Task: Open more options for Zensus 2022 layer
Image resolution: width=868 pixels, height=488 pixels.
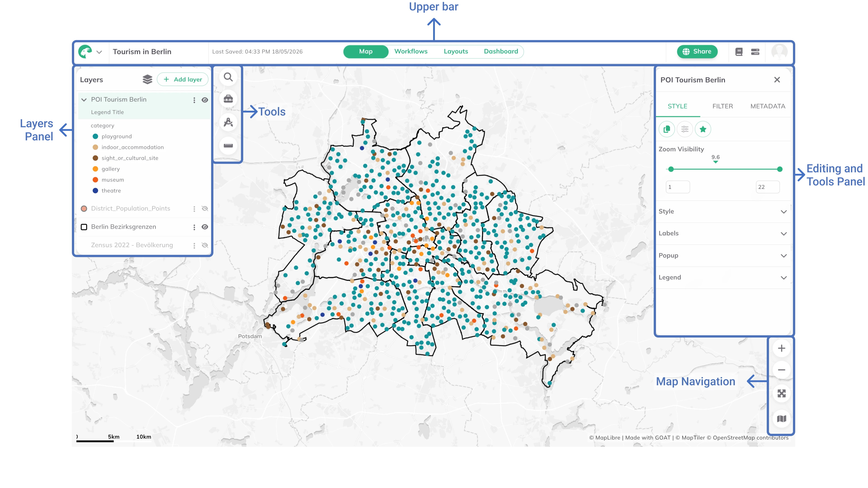Action: [194, 246]
